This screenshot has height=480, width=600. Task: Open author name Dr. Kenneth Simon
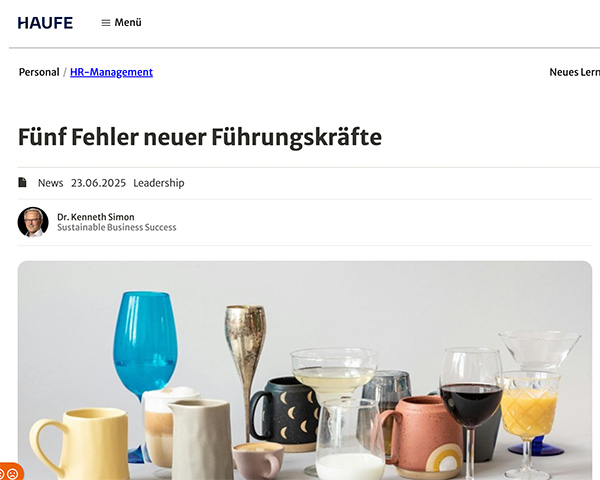96,217
